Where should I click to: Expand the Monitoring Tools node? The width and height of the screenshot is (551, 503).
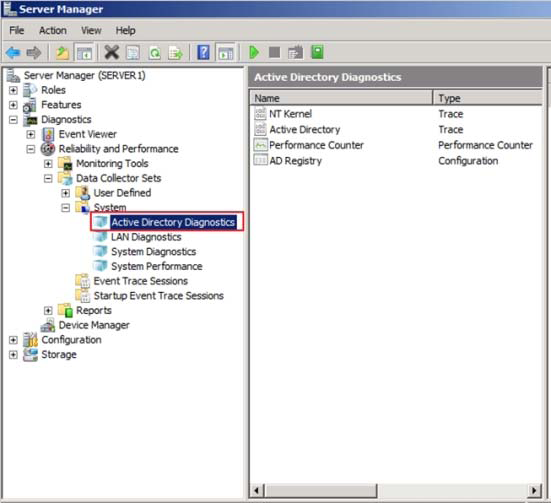48,164
